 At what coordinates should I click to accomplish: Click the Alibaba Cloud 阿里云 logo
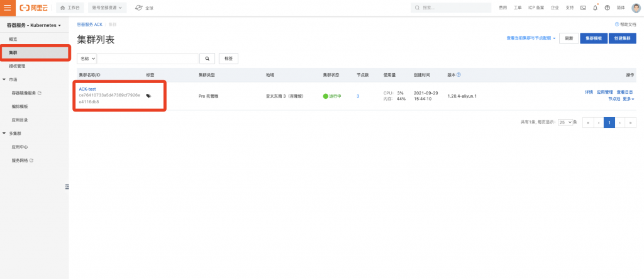(34, 8)
